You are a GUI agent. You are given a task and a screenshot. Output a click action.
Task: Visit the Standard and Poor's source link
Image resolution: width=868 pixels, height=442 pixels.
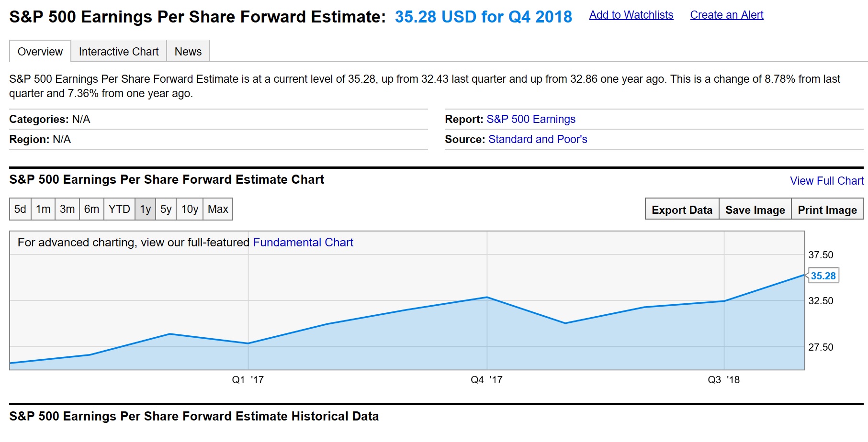click(x=538, y=139)
